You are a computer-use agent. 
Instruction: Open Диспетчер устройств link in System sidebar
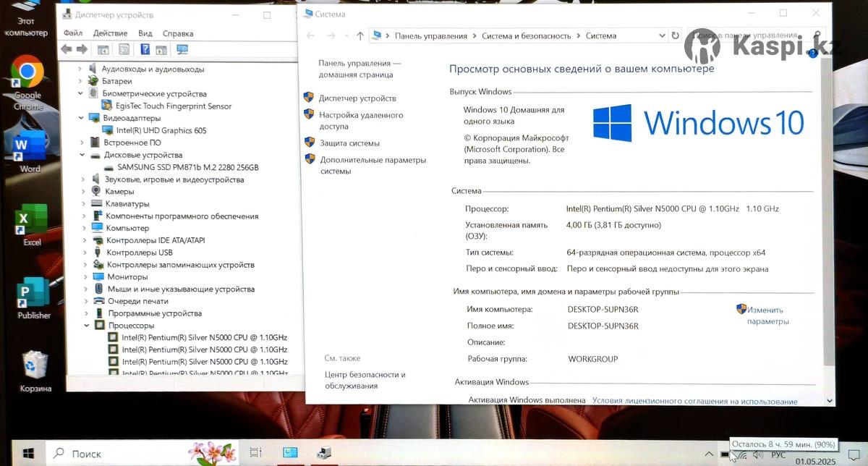click(357, 98)
